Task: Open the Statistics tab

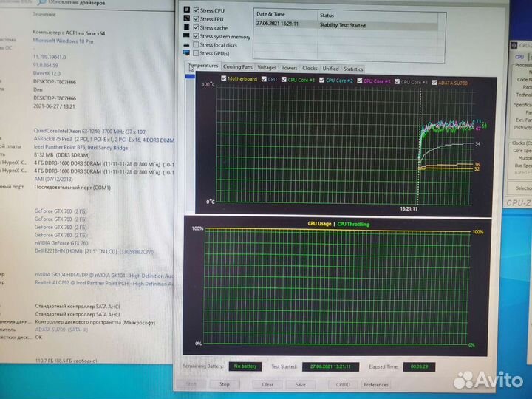Action: pos(353,69)
